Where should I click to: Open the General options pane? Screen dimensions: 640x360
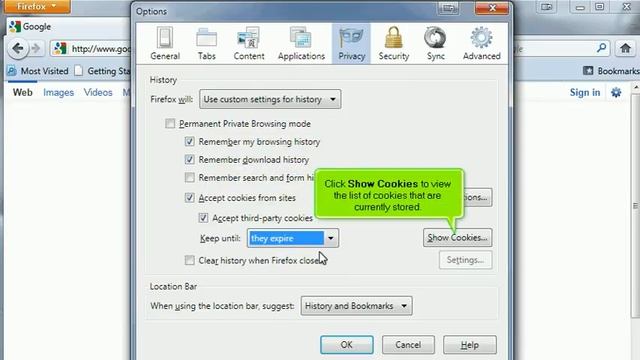click(x=165, y=44)
